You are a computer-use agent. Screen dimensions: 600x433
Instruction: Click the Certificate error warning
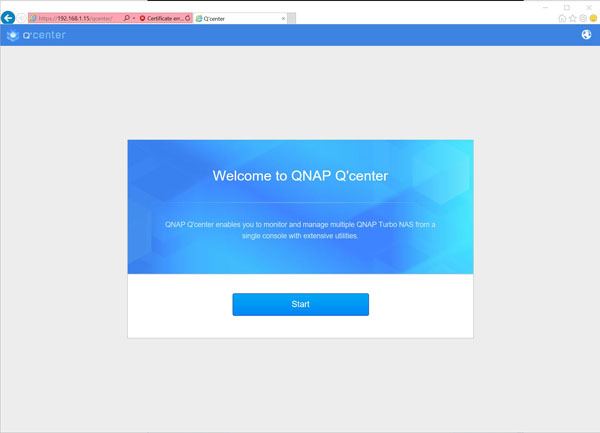tap(161, 18)
